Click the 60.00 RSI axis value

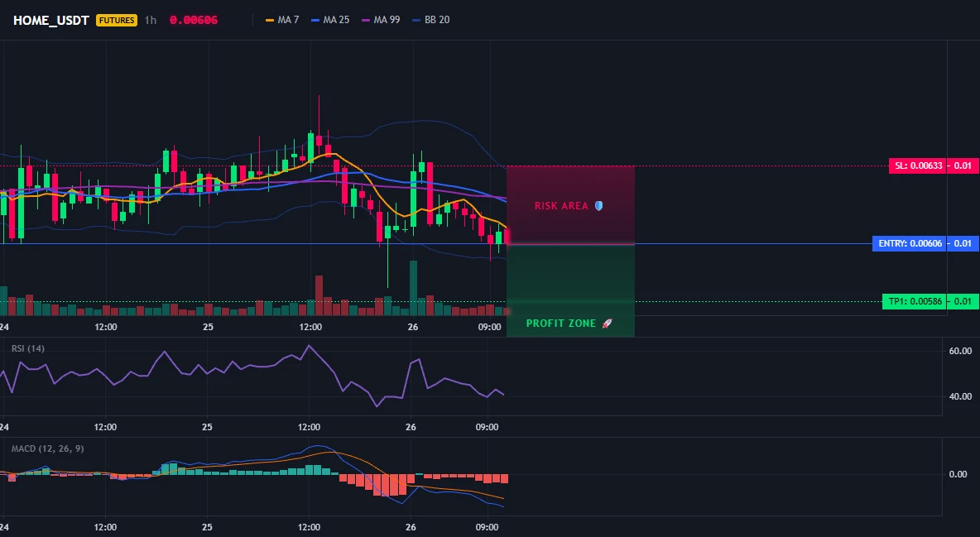click(x=960, y=351)
